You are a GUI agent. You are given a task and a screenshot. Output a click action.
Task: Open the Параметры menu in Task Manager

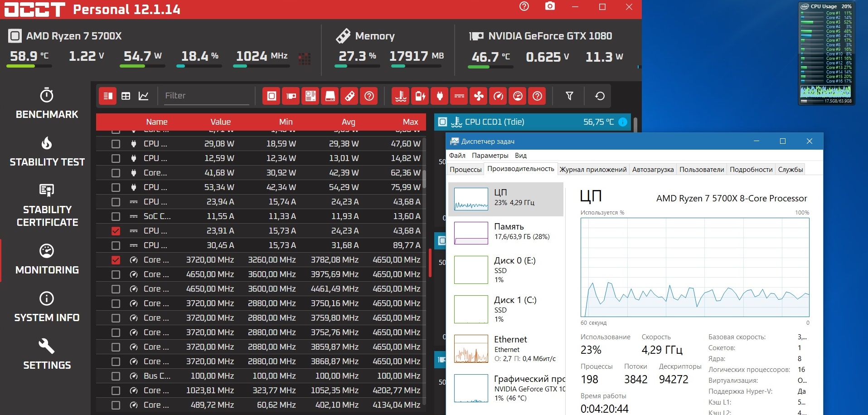coord(490,156)
